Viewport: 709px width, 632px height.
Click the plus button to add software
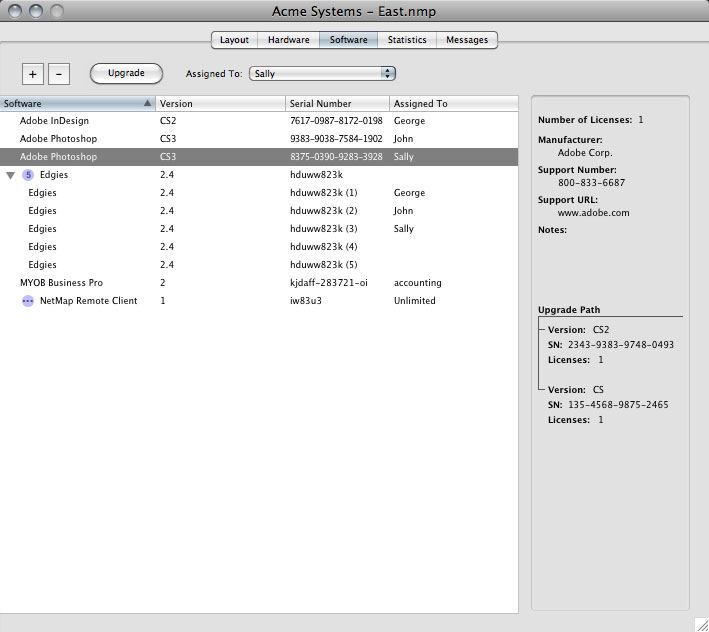point(33,74)
